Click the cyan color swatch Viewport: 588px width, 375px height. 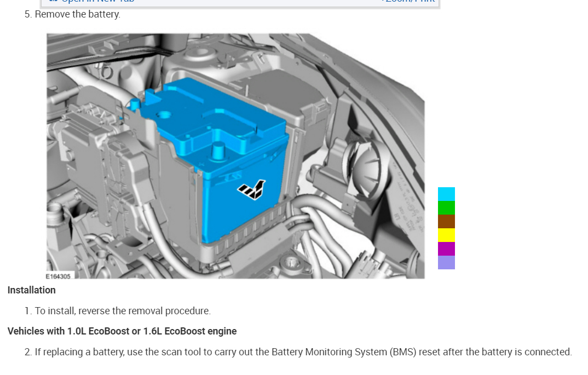[x=446, y=194]
